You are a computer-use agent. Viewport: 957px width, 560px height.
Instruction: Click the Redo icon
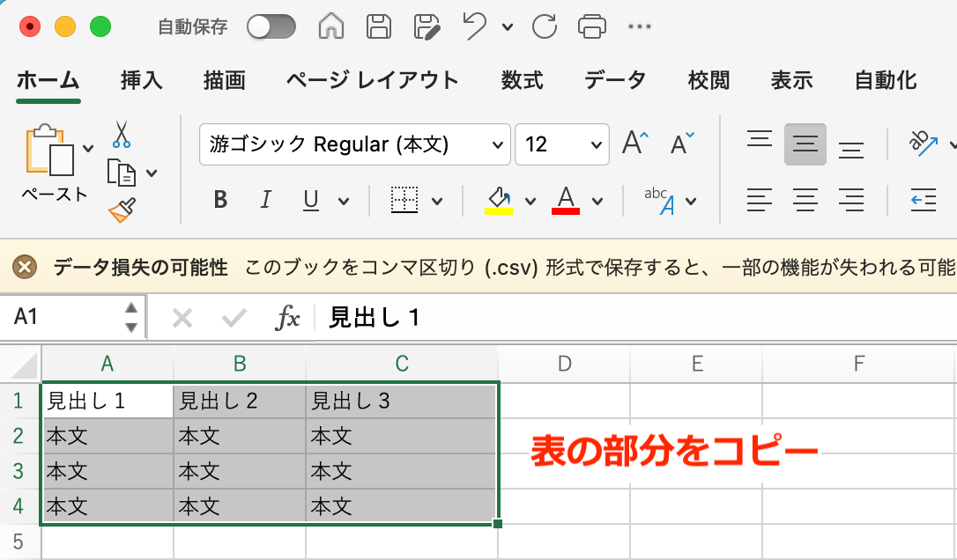(544, 26)
